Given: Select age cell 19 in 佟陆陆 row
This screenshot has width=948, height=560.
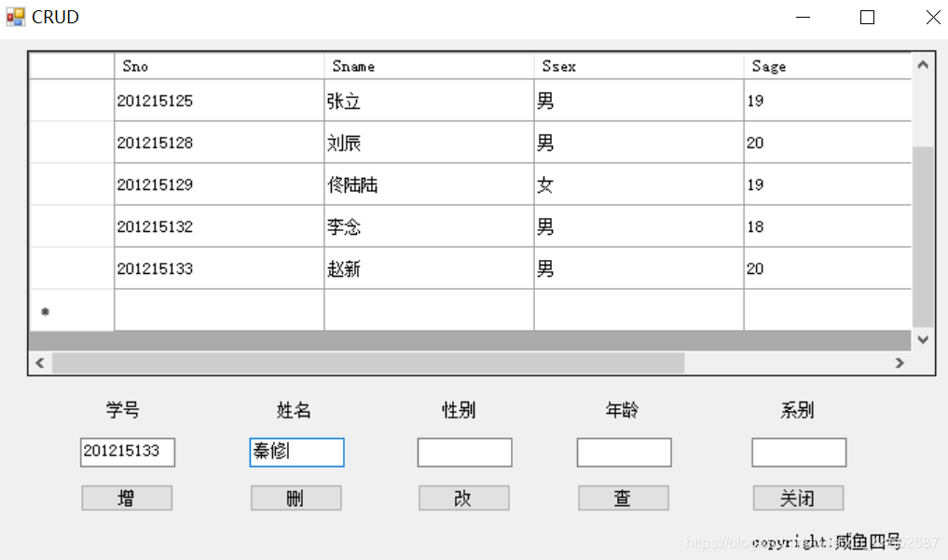Looking at the screenshot, I should 827,184.
